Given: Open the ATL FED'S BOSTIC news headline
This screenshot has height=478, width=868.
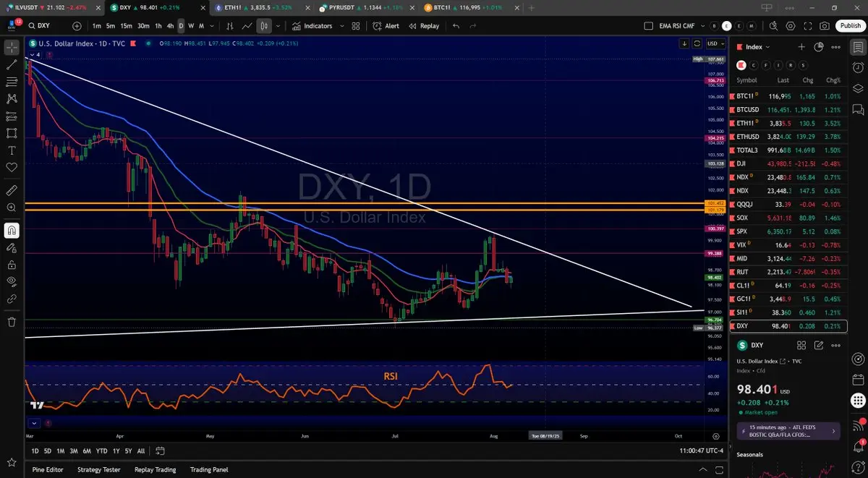Looking at the screenshot, I should point(788,431).
